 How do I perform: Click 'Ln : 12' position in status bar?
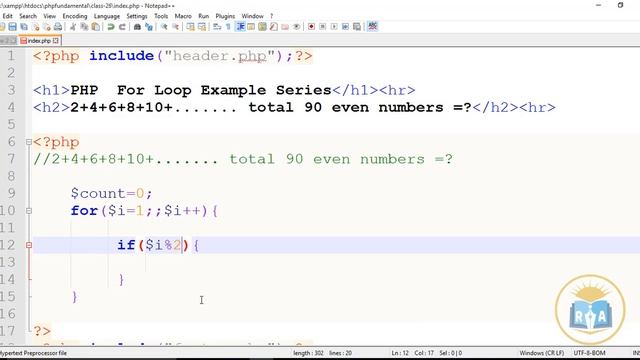click(x=400, y=353)
